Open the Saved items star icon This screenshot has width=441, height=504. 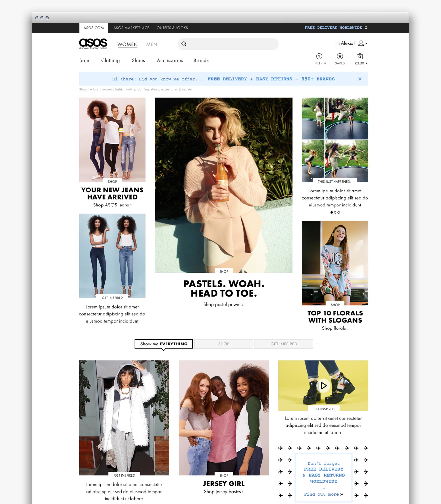(x=340, y=56)
